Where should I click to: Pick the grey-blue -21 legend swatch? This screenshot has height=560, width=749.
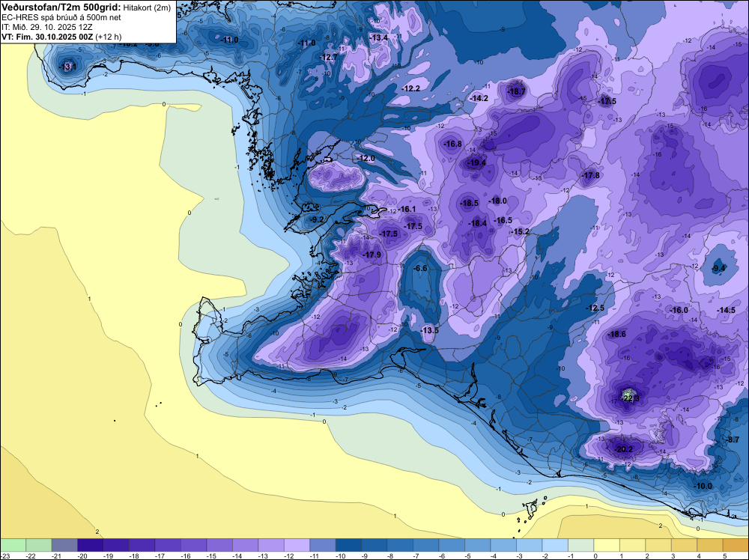point(64,545)
